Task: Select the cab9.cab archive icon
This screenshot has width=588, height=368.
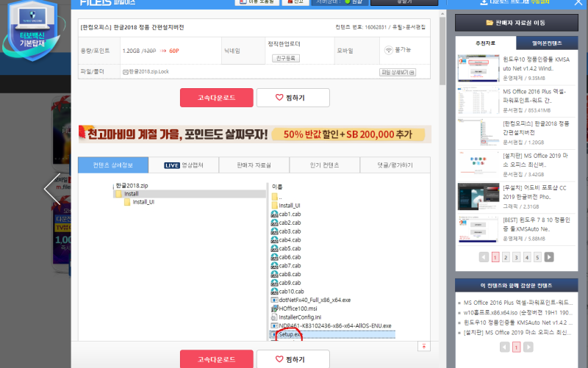Action: pos(274,283)
